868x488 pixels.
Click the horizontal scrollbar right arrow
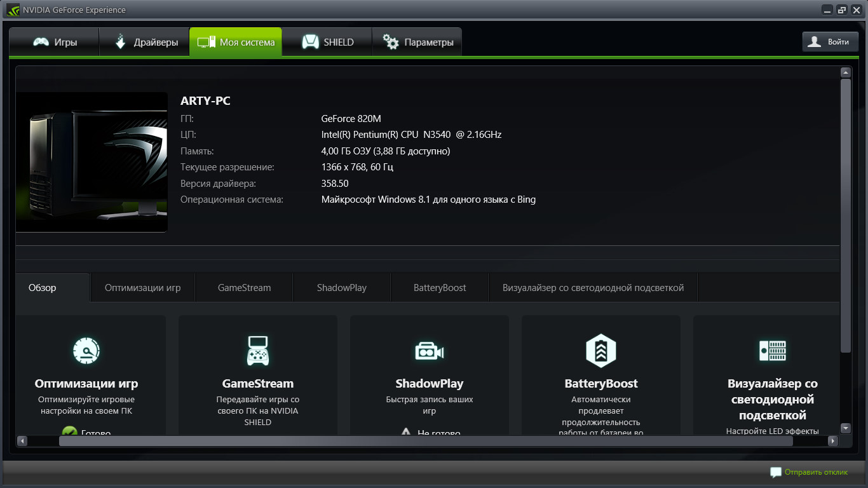[x=833, y=441]
